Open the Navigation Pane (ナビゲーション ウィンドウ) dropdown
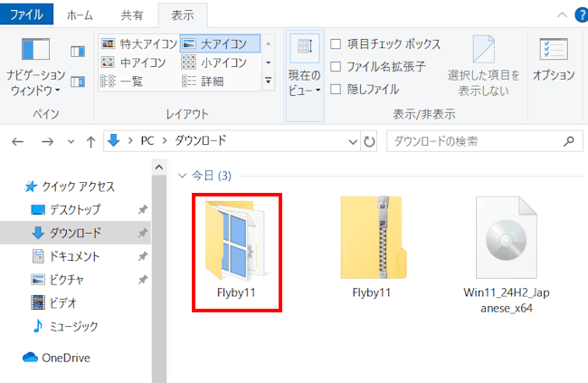This screenshot has width=588, height=383. (x=35, y=67)
